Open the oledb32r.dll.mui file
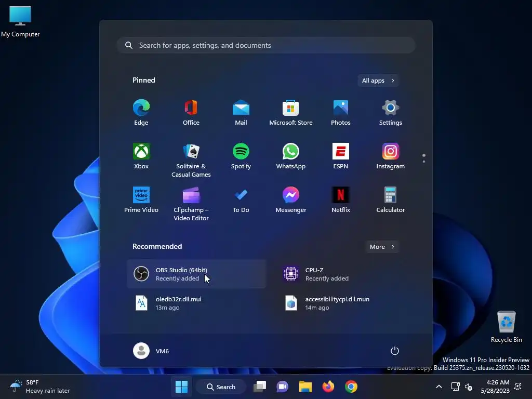Image resolution: width=532 pixels, height=399 pixels. [x=196, y=303]
